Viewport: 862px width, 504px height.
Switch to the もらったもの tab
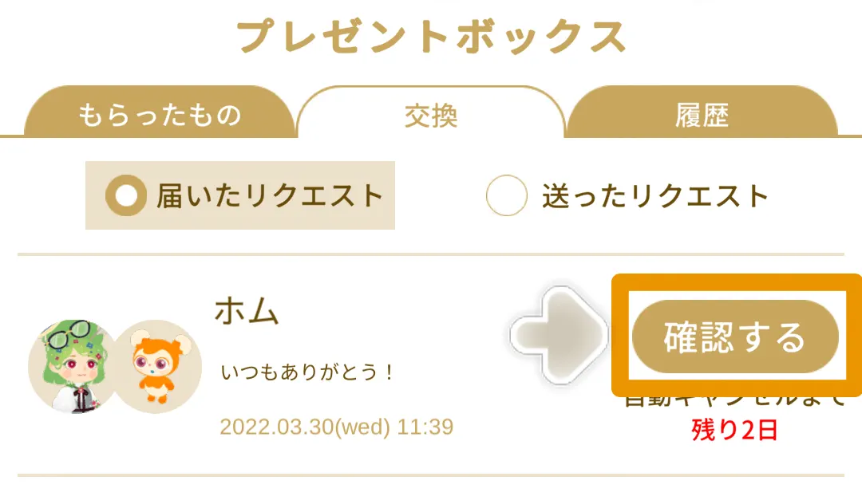click(x=160, y=116)
